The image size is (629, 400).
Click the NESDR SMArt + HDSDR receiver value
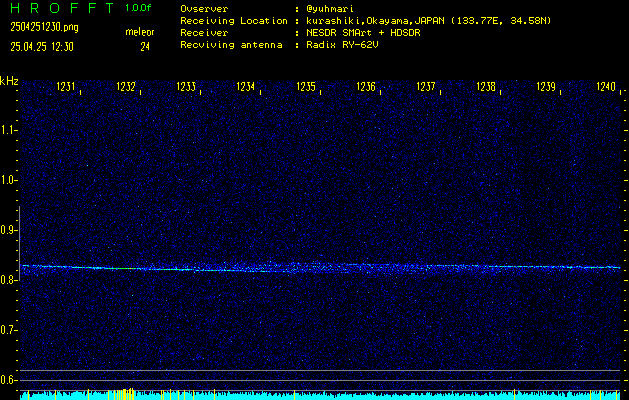pyautogui.click(x=363, y=33)
